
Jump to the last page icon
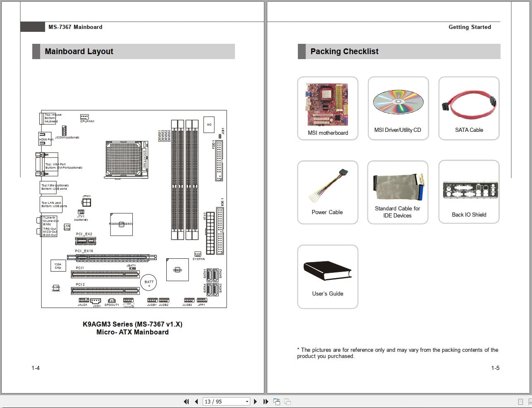tap(266, 401)
